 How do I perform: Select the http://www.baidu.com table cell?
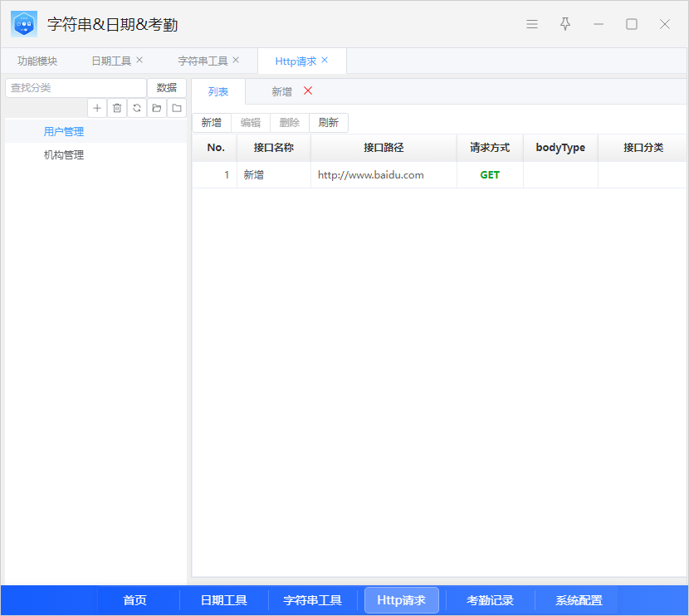pos(384,175)
